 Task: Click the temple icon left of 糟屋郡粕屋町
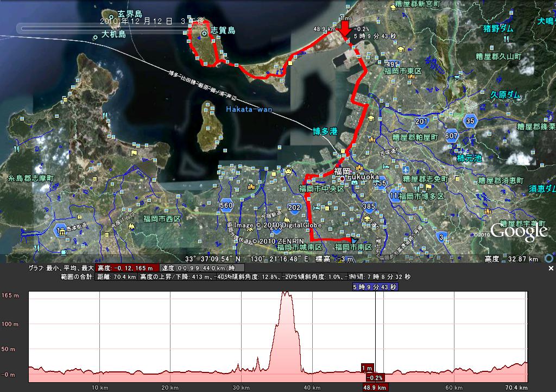coord(371,139)
